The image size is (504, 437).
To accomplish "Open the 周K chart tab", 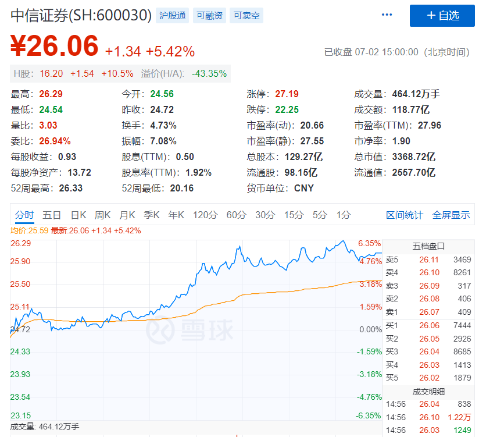I will [103, 215].
